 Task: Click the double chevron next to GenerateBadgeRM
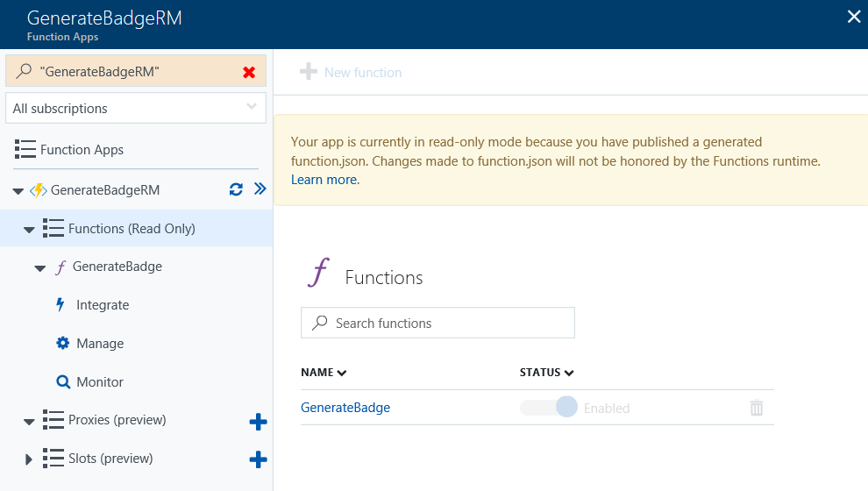click(x=260, y=189)
